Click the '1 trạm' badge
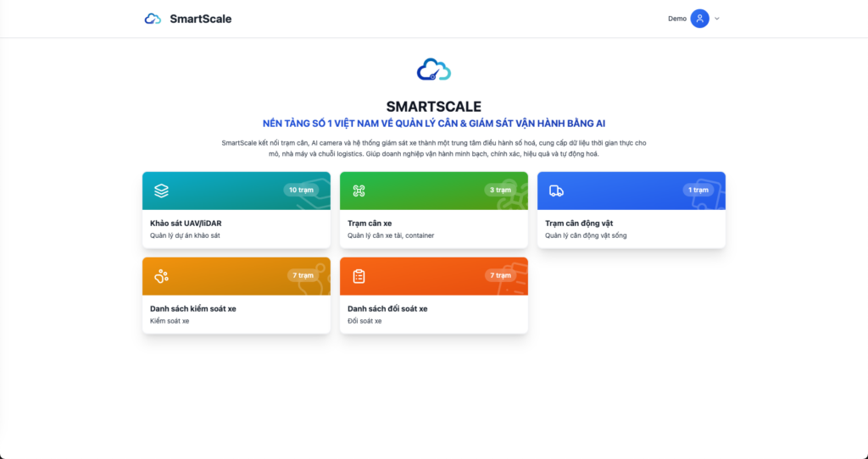 [x=698, y=190]
